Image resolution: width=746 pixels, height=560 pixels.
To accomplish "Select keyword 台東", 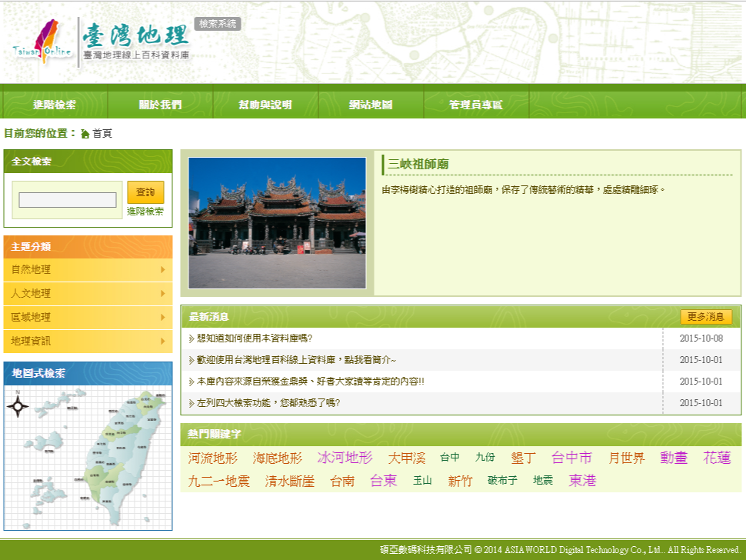I will point(384,481).
